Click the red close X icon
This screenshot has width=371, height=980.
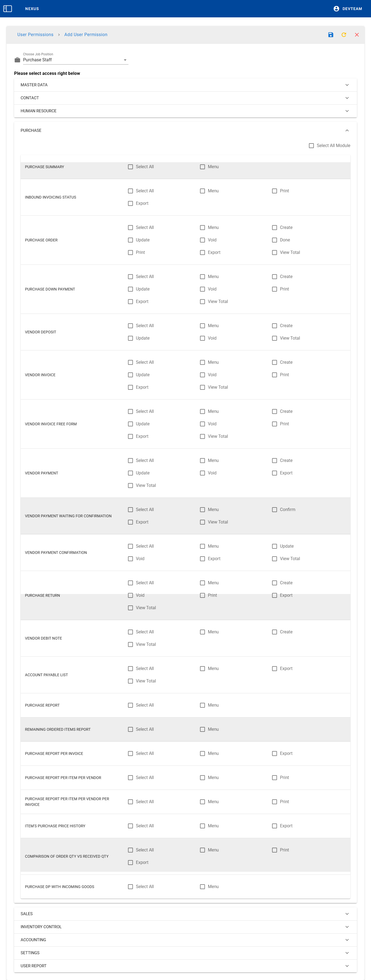[357, 35]
